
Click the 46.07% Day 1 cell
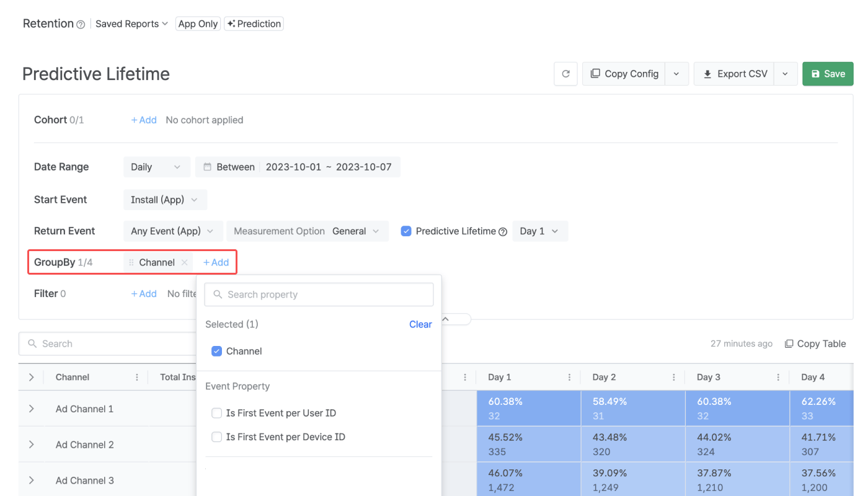coord(529,479)
